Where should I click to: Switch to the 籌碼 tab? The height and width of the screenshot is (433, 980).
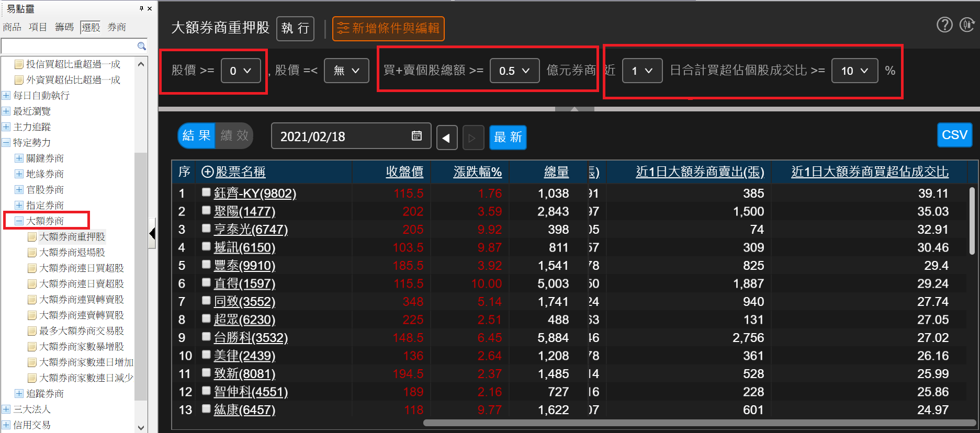click(x=64, y=27)
